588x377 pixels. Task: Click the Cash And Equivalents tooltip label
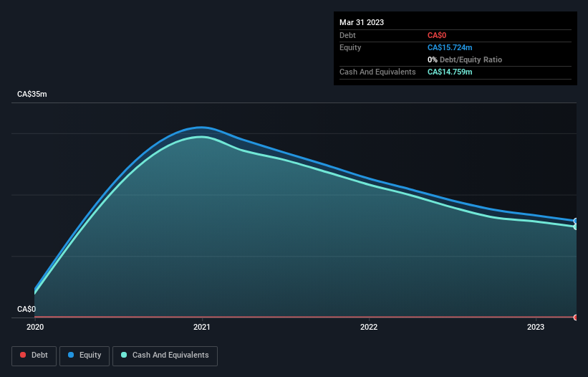[377, 72]
